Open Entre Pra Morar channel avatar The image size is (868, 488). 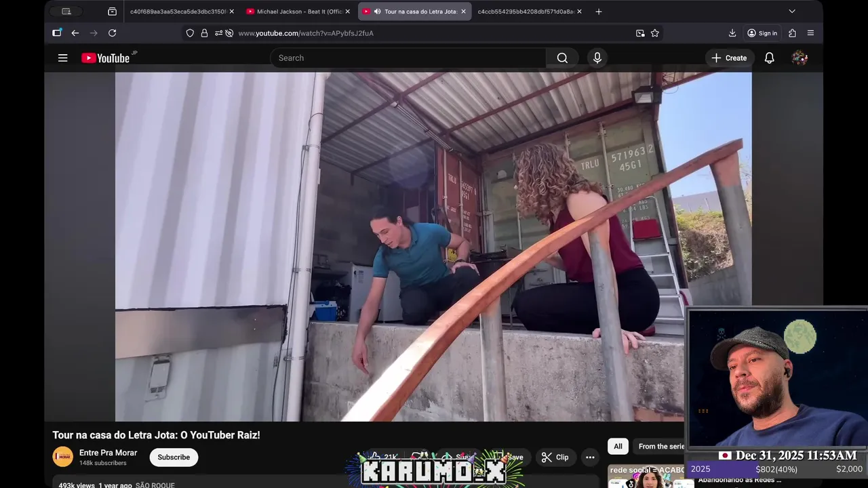click(62, 457)
